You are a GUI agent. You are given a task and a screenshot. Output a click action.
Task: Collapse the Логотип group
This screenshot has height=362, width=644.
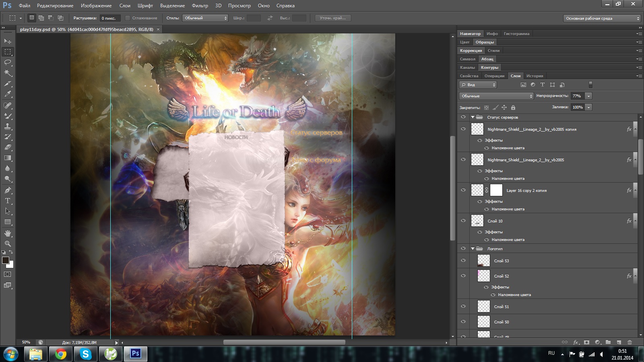tap(473, 249)
